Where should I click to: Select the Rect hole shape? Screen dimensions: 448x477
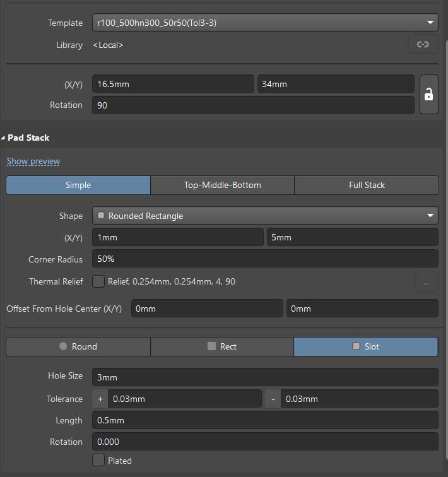pos(222,346)
